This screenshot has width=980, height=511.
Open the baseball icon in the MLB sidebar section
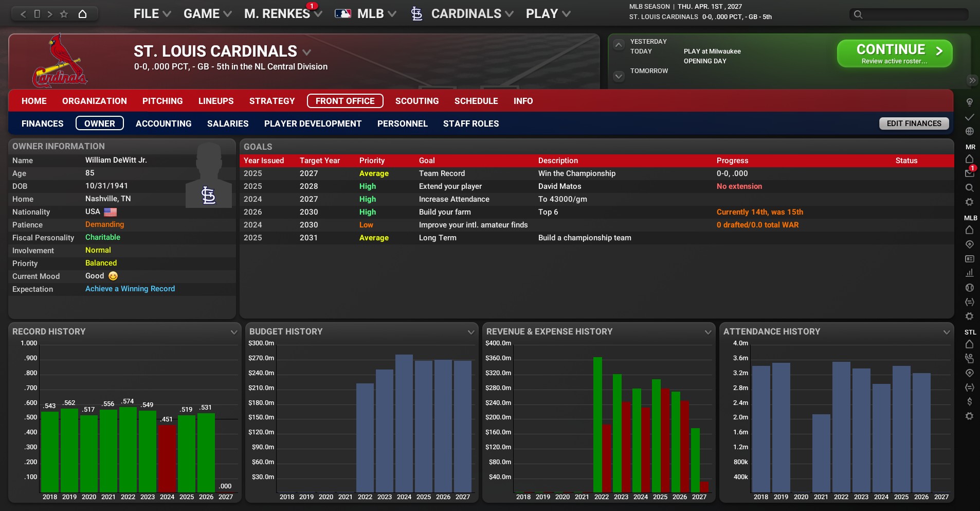tap(969, 288)
